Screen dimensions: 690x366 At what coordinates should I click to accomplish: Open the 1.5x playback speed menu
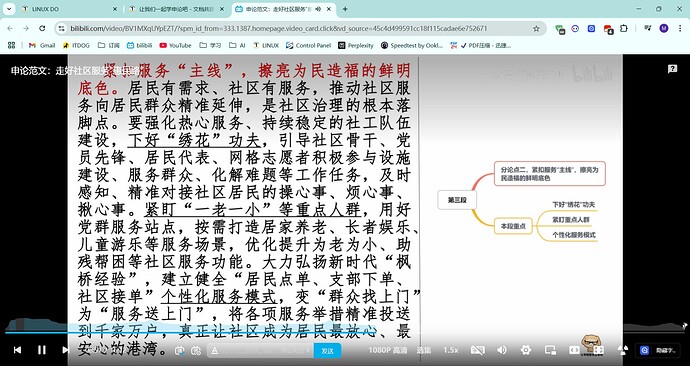(x=451, y=350)
